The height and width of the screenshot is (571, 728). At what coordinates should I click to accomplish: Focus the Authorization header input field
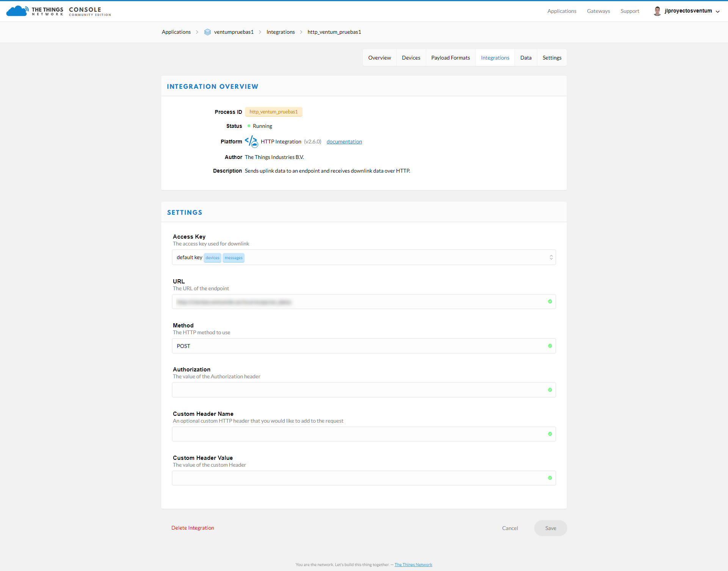(364, 390)
